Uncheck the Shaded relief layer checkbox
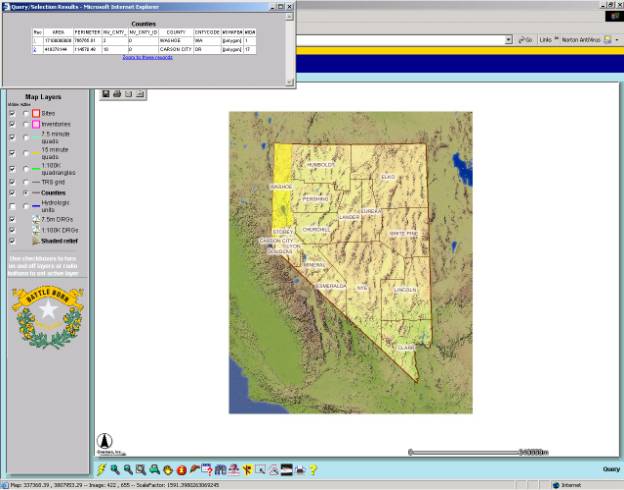624x490 pixels. click(12, 241)
